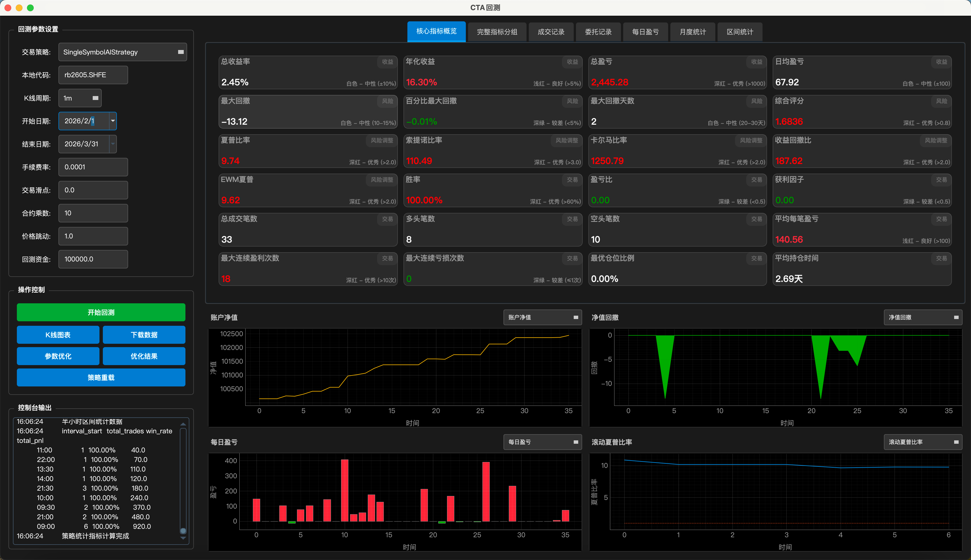Switch to the 完整指标分组 tab
The height and width of the screenshot is (560, 971).
(497, 32)
